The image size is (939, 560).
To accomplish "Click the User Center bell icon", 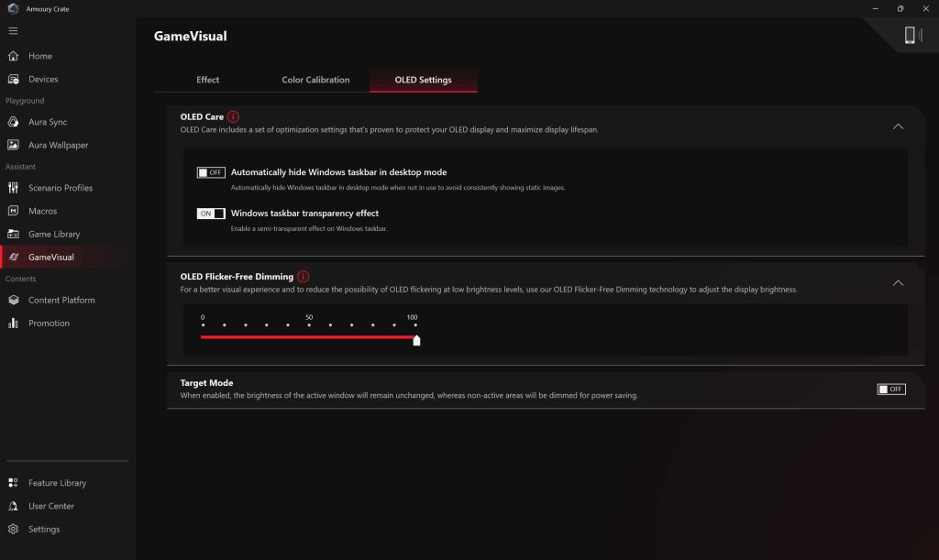I will (x=13, y=506).
